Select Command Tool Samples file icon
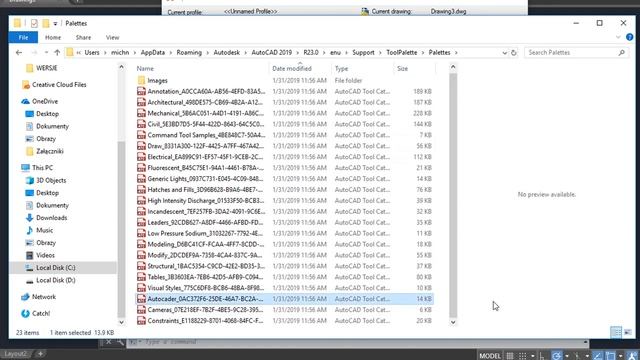640x360 pixels. [141, 135]
